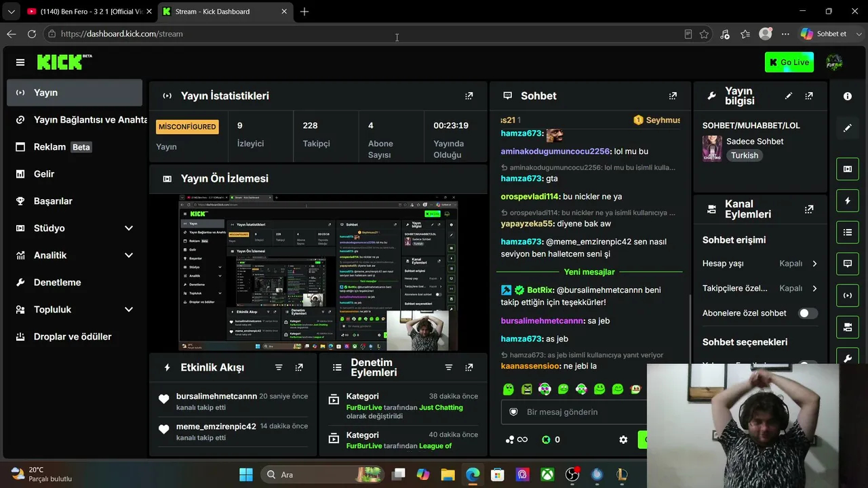868x488 pixels.
Task: Open a new browser tab
Action: pyautogui.click(x=304, y=12)
